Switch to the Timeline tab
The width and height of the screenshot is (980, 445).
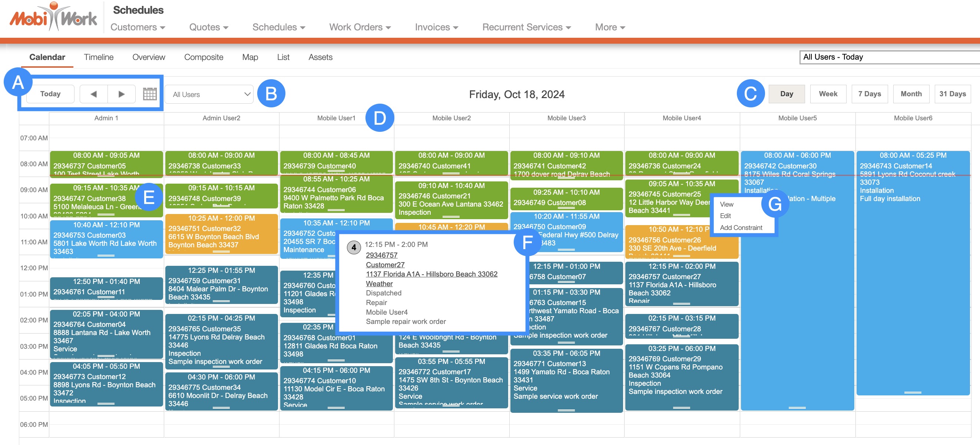point(99,57)
